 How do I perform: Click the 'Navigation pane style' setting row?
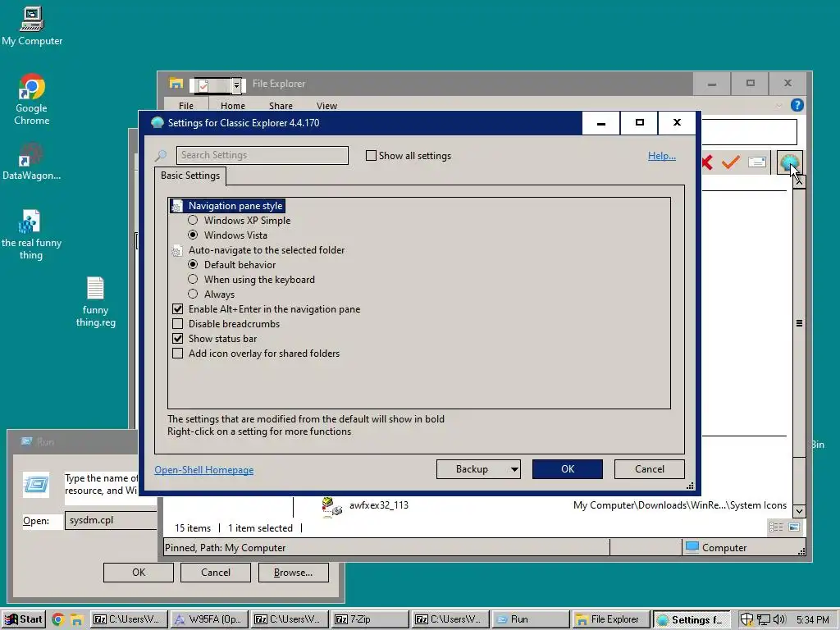228,206
